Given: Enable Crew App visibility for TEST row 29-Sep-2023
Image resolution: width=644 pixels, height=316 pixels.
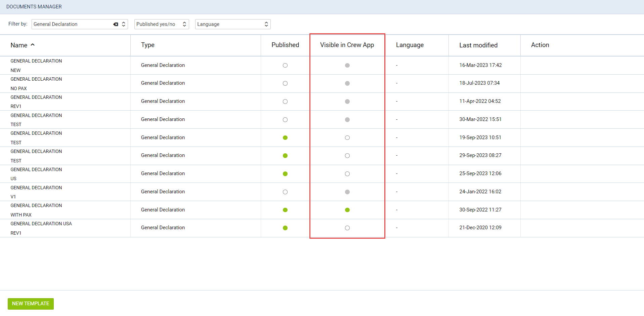Looking at the screenshot, I should tap(347, 156).
